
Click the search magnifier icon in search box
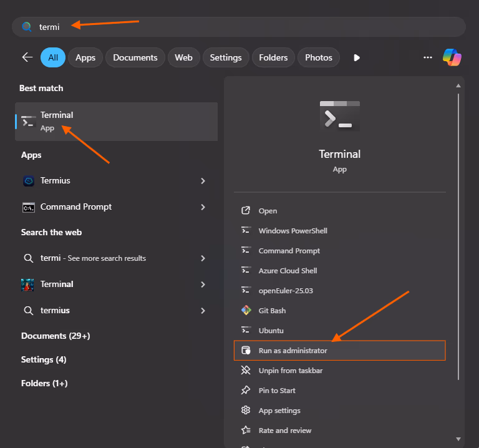[27, 27]
